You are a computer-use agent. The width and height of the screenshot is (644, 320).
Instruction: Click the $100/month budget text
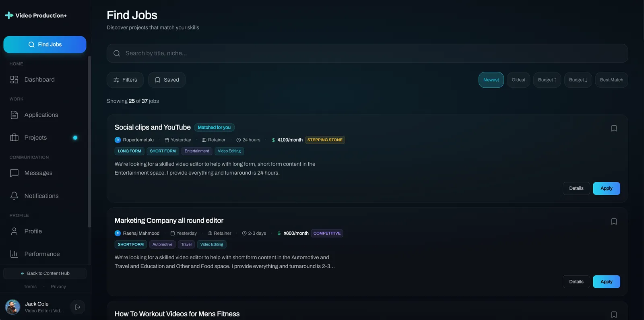click(x=290, y=140)
